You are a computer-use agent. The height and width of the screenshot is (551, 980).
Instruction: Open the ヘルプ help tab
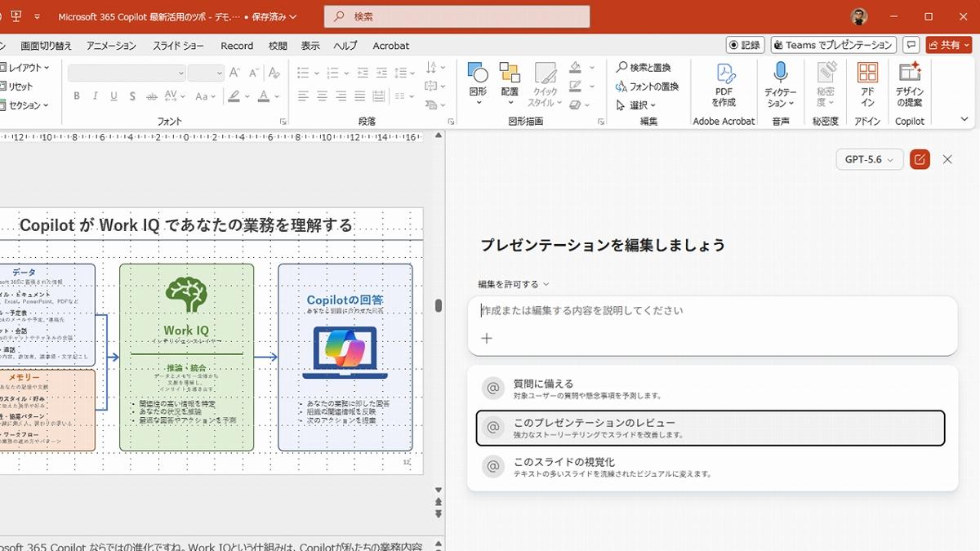[345, 46]
